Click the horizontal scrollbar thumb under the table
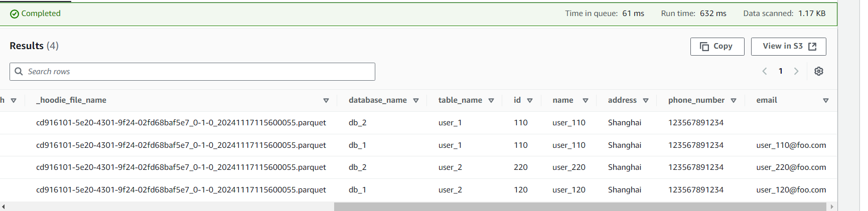Image resolution: width=868 pixels, height=211 pixels. click(x=580, y=206)
